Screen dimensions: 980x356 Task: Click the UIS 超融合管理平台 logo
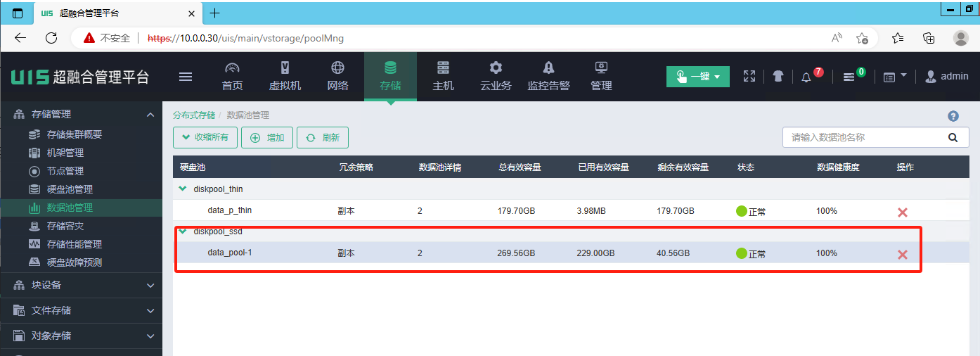coord(80,77)
